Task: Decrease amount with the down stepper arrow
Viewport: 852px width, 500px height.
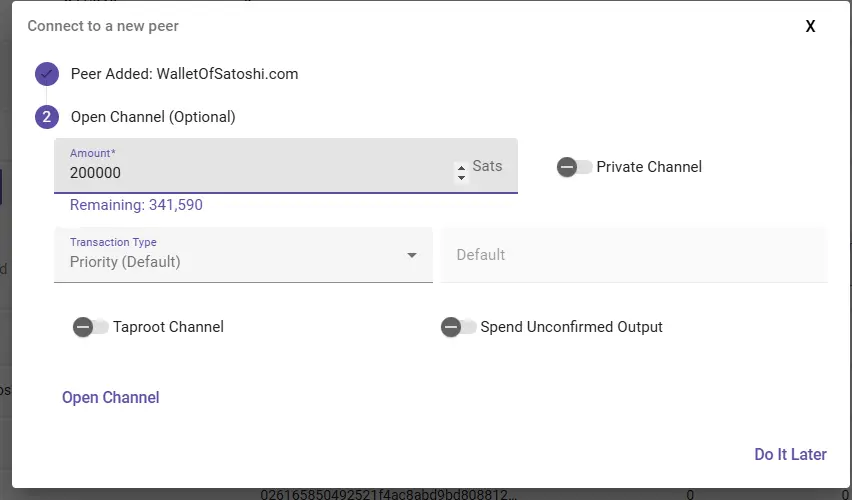Action: pos(461,177)
